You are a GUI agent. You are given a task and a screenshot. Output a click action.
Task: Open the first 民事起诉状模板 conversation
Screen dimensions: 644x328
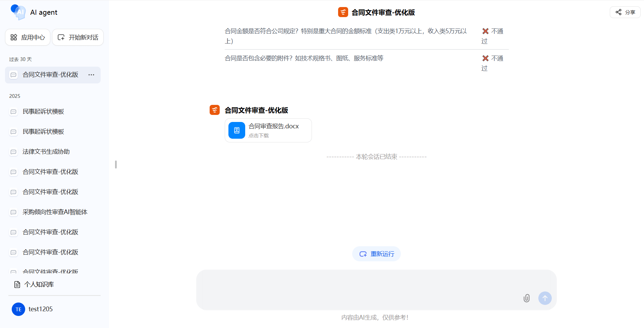point(43,112)
